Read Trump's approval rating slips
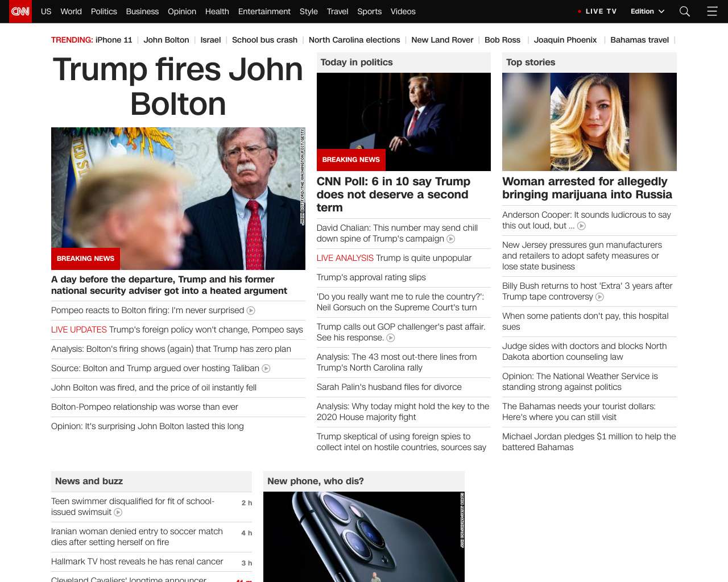This screenshot has width=728, height=582. click(x=371, y=277)
